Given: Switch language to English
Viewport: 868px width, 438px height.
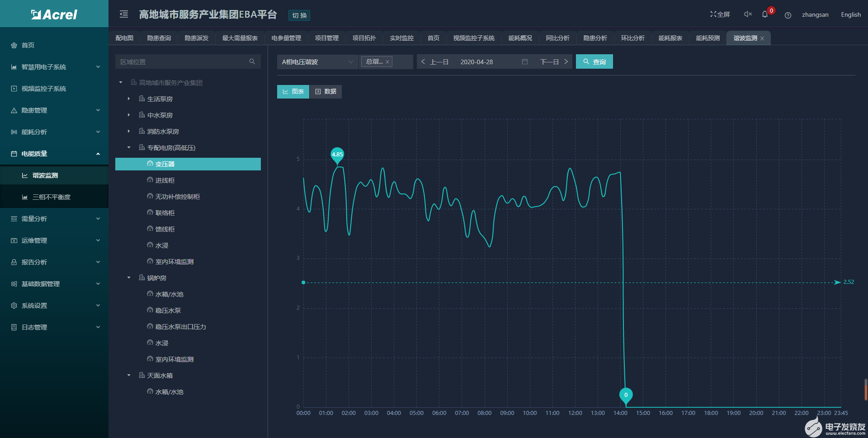Looking at the screenshot, I should [850, 15].
